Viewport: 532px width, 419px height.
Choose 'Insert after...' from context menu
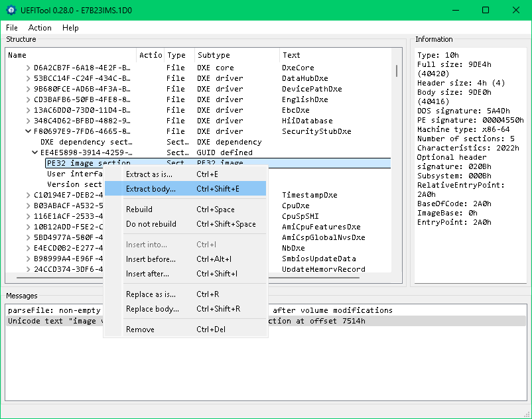(x=185, y=274)
